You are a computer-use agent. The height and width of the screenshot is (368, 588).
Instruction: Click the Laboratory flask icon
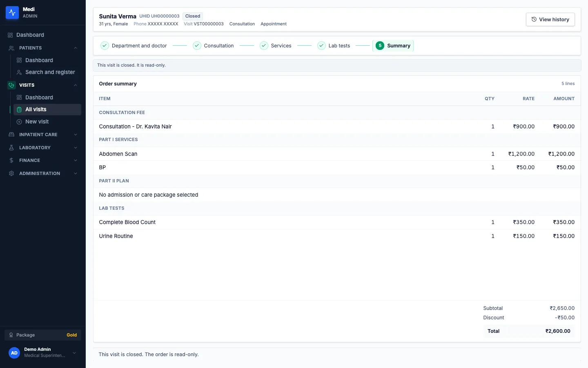click(x=11, y=148)
